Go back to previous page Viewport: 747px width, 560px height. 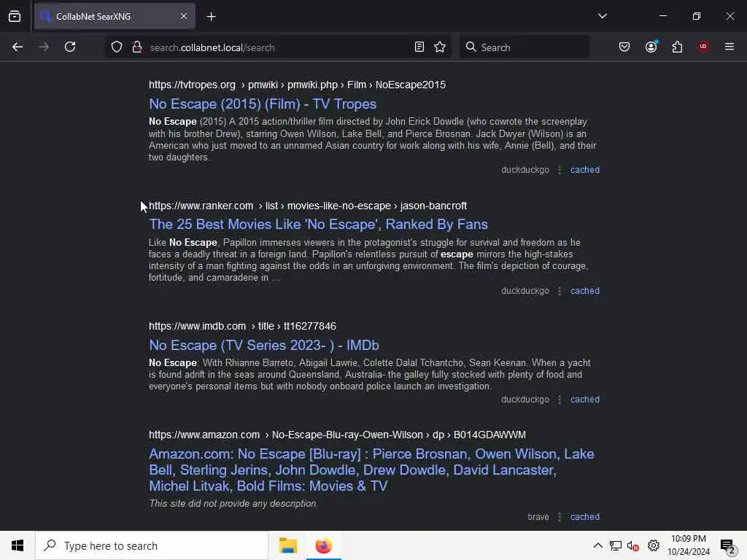click(x=18, y=47)
